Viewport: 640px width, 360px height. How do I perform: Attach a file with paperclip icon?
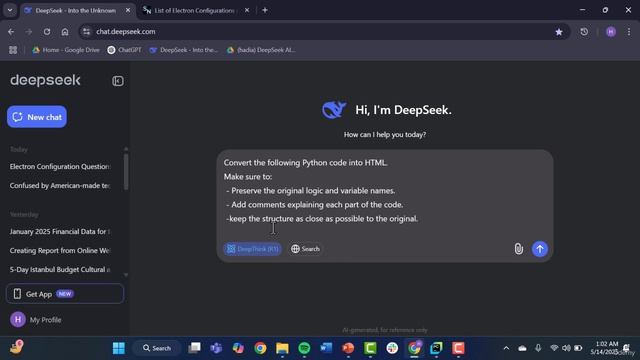pos(518,249)
